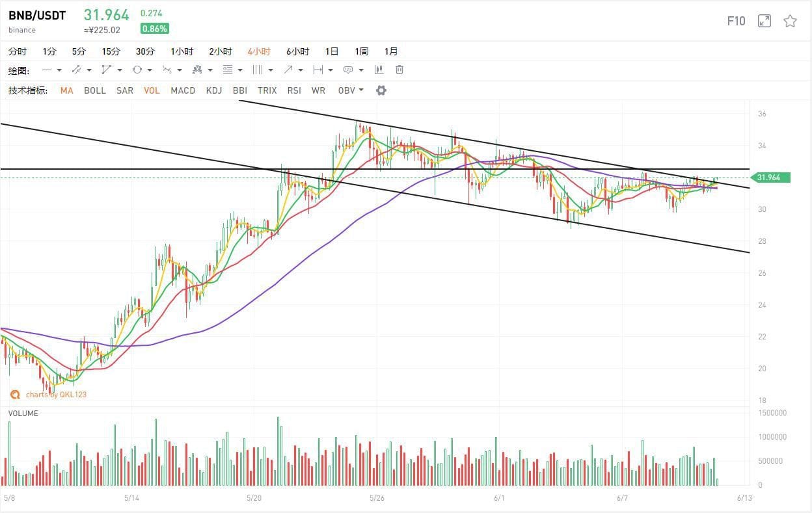Toggle the MA indicator on the chart
Image resolution: width=812 pixels, height=513 pixels.
pos(66,90)
